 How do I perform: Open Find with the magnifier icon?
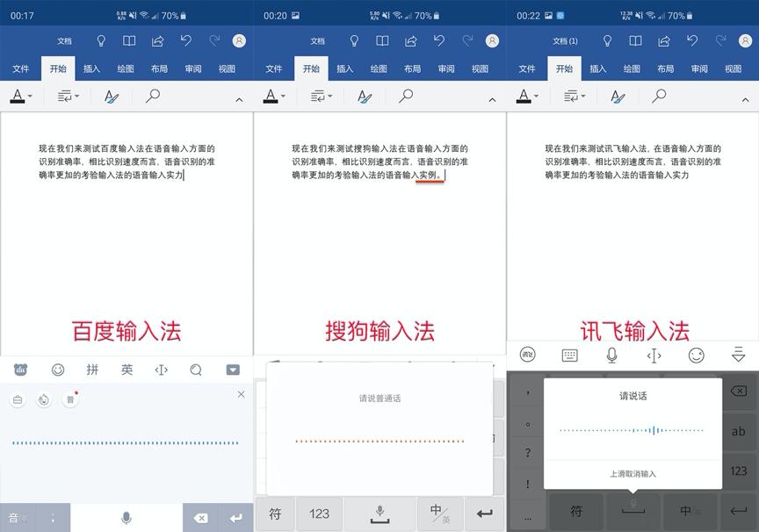(x=151, y=96)
